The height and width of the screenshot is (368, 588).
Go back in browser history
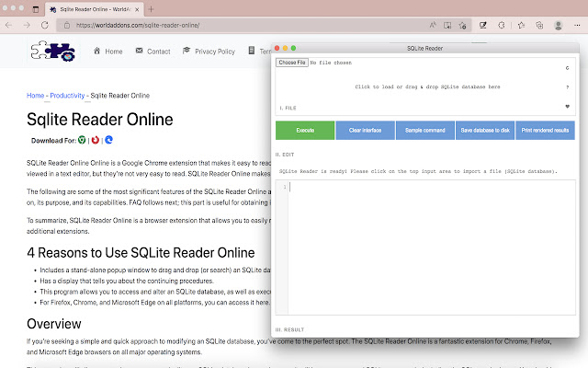tap(9, 25)
